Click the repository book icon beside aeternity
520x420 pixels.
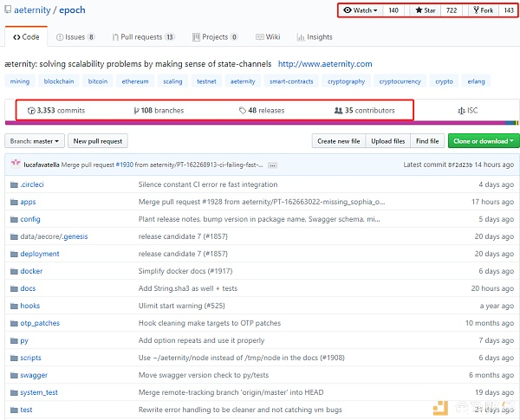(8, 10)
